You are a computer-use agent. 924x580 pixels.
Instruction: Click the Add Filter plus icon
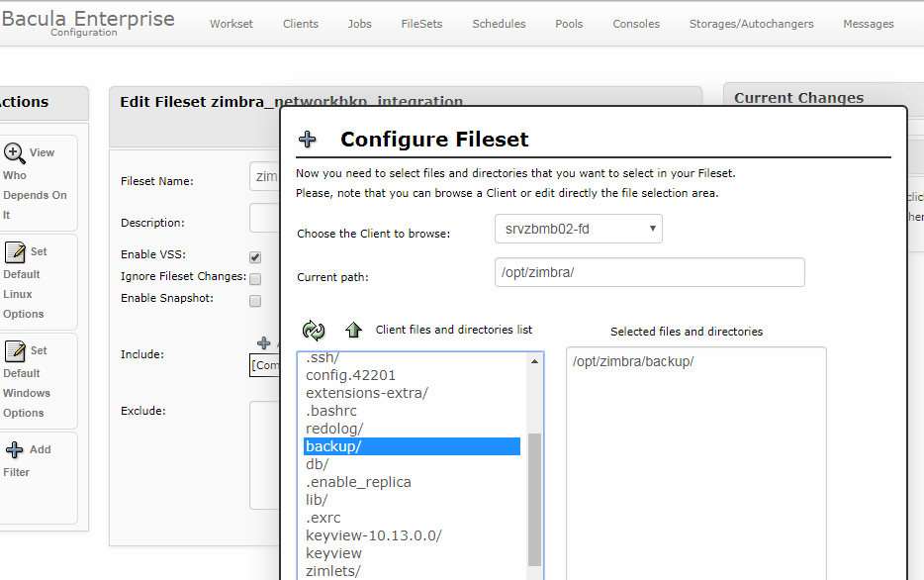(14, 449)
